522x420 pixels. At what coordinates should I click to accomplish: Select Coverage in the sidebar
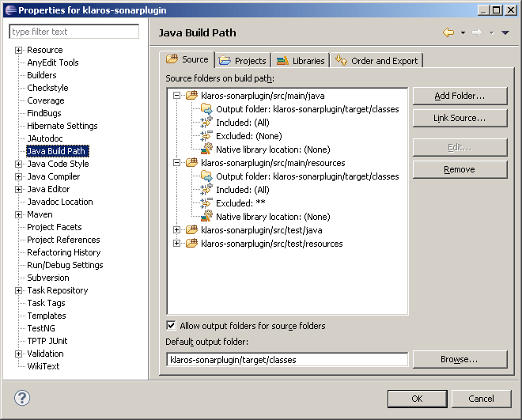coord(46,100)
